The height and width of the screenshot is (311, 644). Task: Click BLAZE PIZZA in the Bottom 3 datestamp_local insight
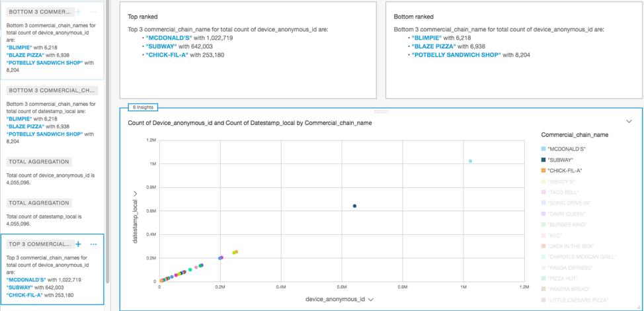(25, 126)
